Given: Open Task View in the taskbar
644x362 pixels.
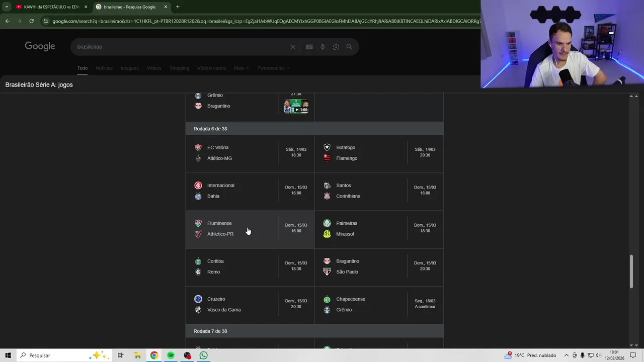Looking at the screenshot, I should pyautogui.click(x=121, y=355).
